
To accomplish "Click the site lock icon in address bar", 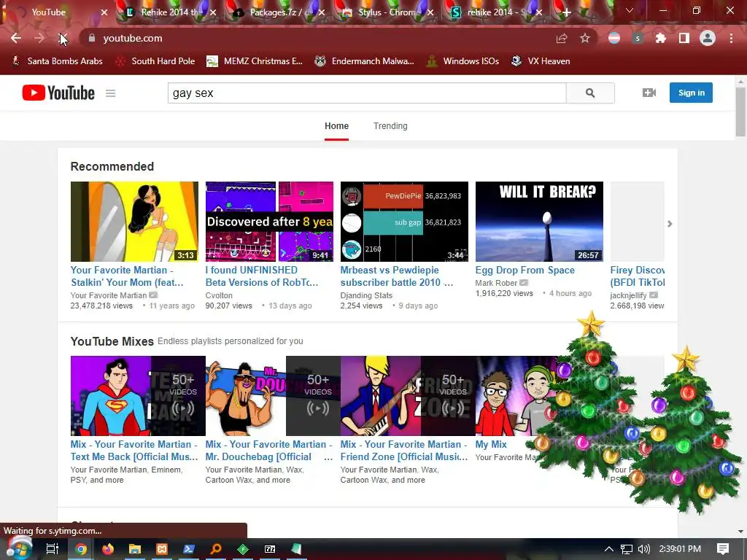I will tap(92, 38).
